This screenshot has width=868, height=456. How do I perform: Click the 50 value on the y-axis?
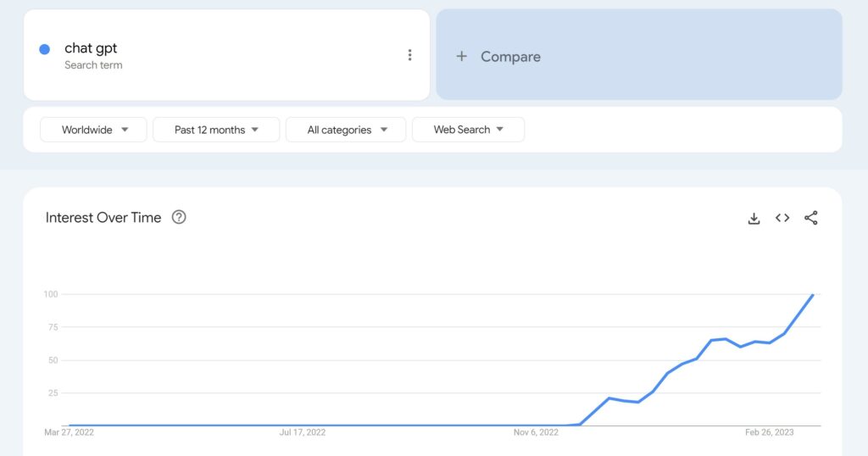tap(53, 360)
